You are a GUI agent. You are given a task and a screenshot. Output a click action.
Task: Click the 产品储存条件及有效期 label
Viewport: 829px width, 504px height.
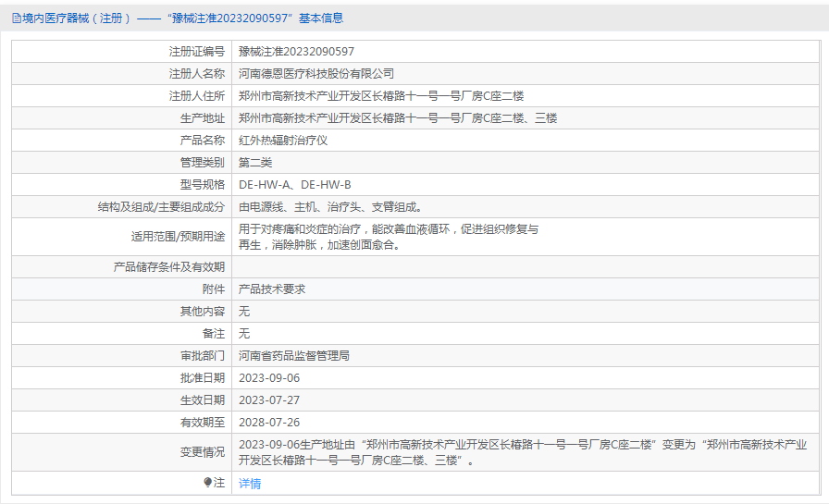pos(169,267)
